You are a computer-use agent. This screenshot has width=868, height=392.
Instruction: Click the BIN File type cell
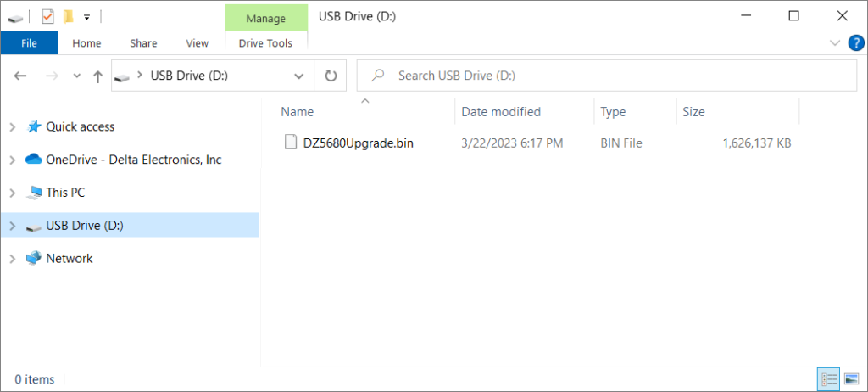(x=621, y=143)
